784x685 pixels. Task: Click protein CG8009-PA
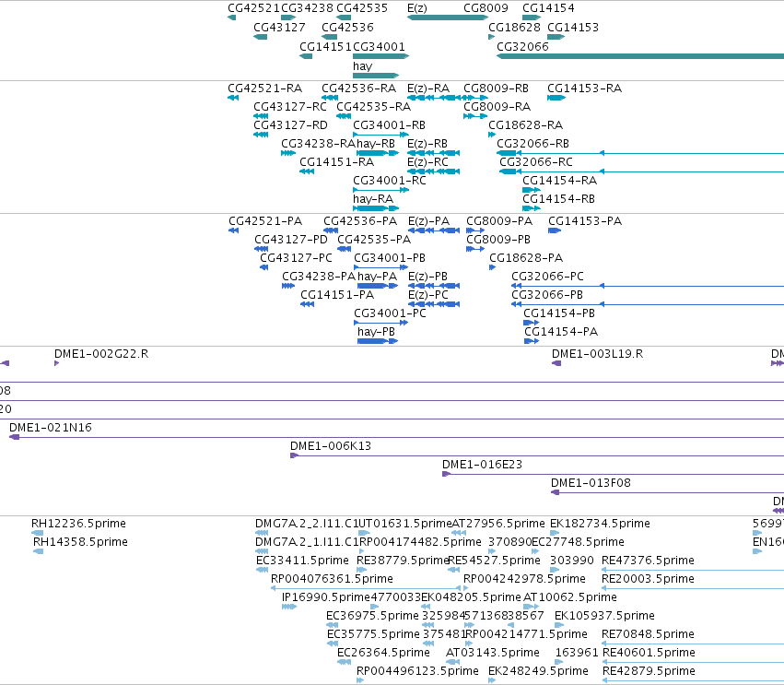(x=499, y=221)
